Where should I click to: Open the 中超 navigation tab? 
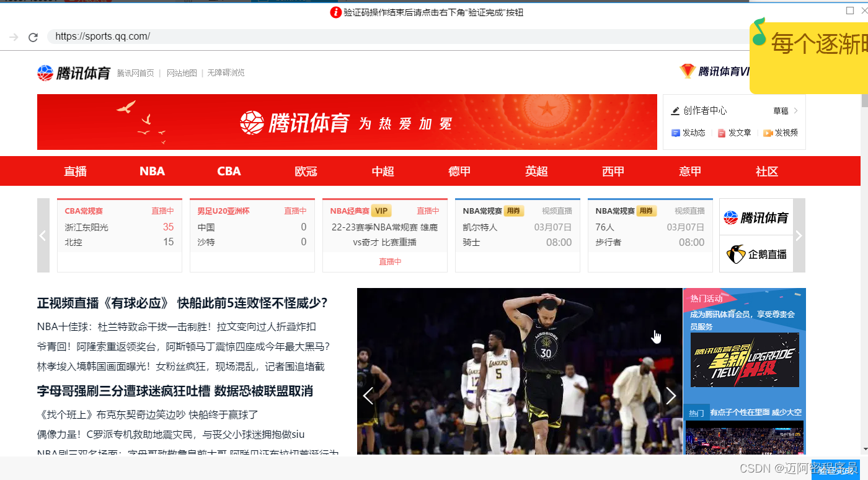(383, 172)
